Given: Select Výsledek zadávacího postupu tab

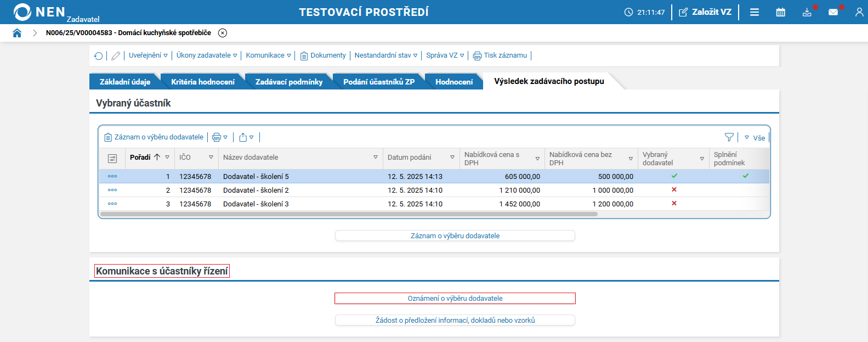Looking at the screenshot, I should pyautogui.click(x=549, y=81).
